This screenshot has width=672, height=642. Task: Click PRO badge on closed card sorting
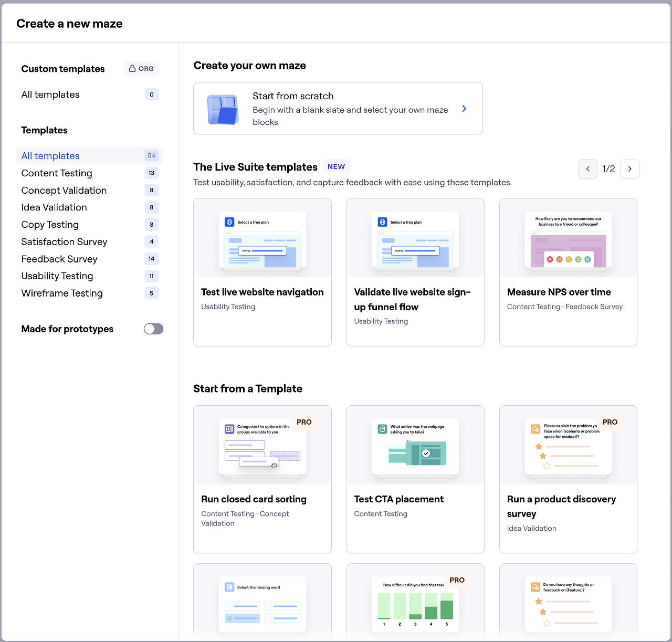click(x=304, y=422)
